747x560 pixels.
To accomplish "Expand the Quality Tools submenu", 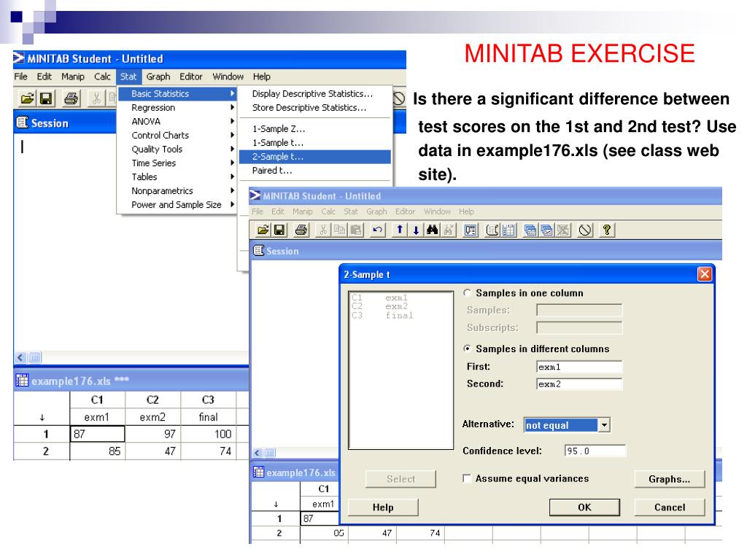I will pyautogui.click(x=177, y=149).
